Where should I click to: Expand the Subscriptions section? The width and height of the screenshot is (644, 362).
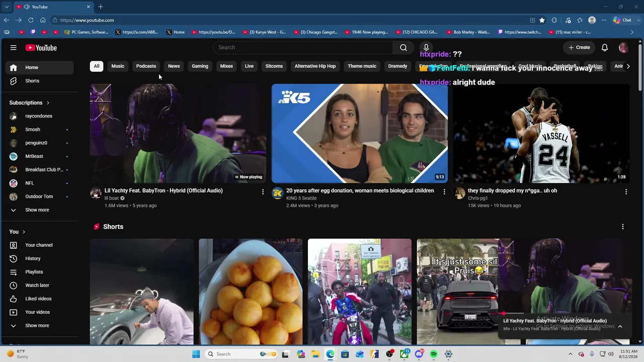tap(30, 103)
